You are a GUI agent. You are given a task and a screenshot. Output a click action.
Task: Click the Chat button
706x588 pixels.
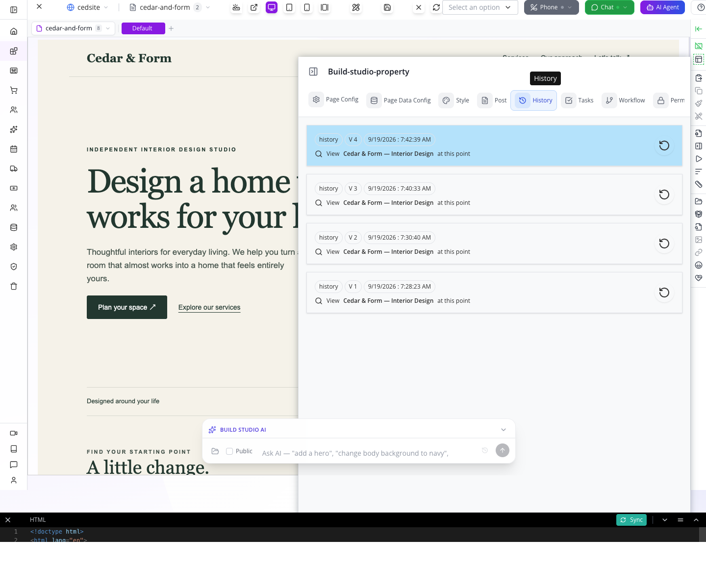[609, 7]
